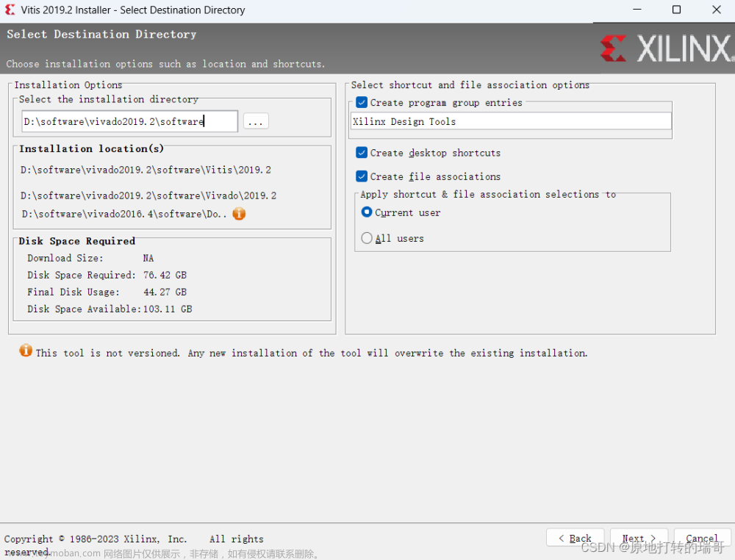Cancel the Vitis installation
Image resolution: width=735 pixels, height=560 pixels.
coord(701,537)
